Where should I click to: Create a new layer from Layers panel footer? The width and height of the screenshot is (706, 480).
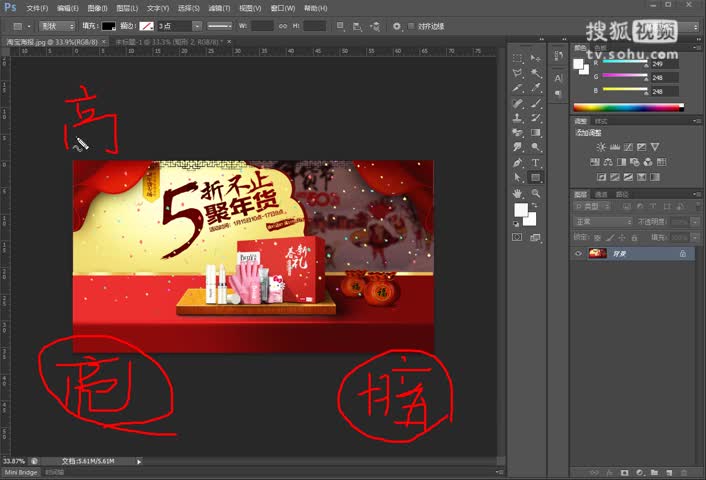[669, 473]
